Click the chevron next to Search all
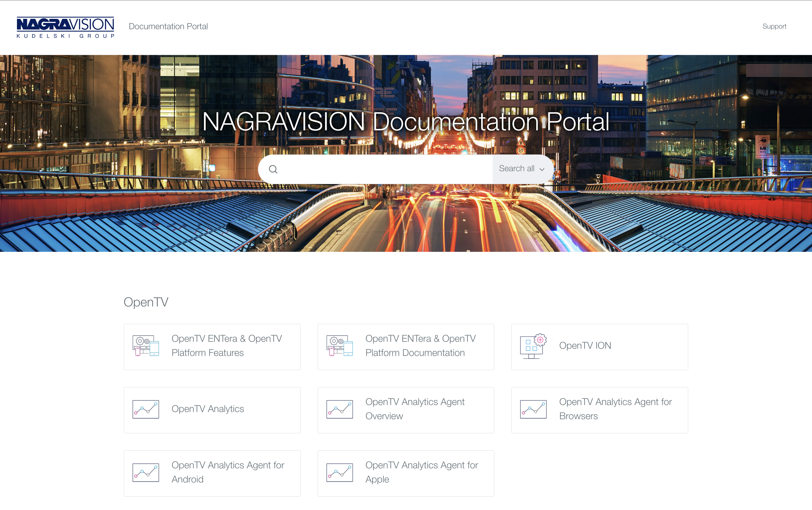 click(542, 170)
